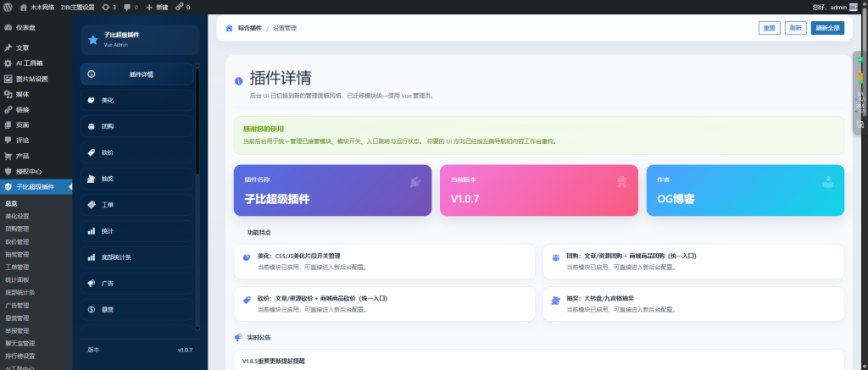The width and height of the screenshot is (868, 370).
Task: Open the 抽奖管理 submenu item
Action: coord(17,254)
